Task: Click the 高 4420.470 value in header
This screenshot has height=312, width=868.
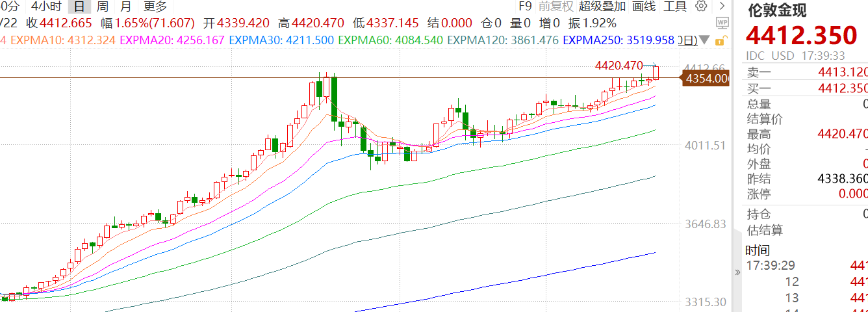Action: click(x=311, y=23)
